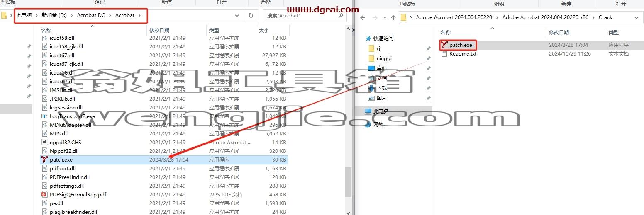Expand chevron after Adobe Acrobat 2024.004.20220 x86
Screen dimensions: 644x215
593,17
